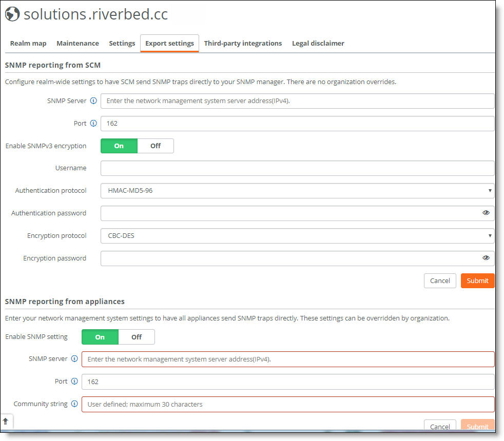Image resolution: width=504 pixels, height=441 pixels.
Task: Click the SCM Port field showing 162
Action: coord(297,124)
